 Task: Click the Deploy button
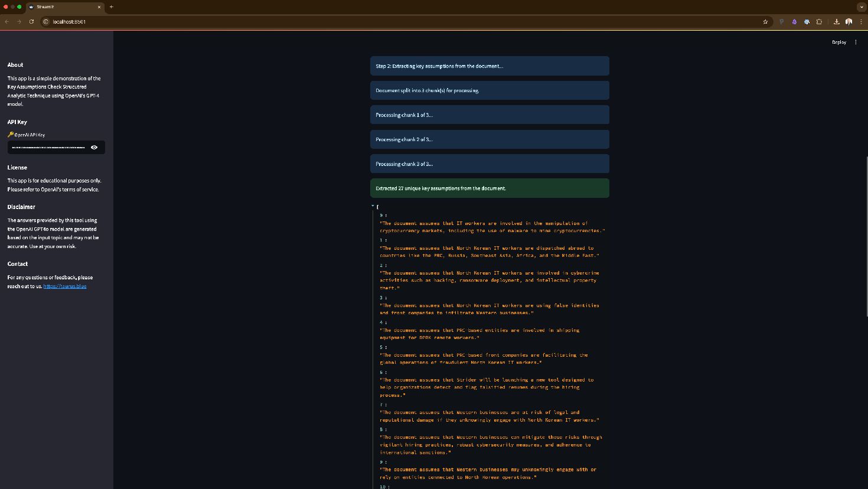(x=839, y=42)
